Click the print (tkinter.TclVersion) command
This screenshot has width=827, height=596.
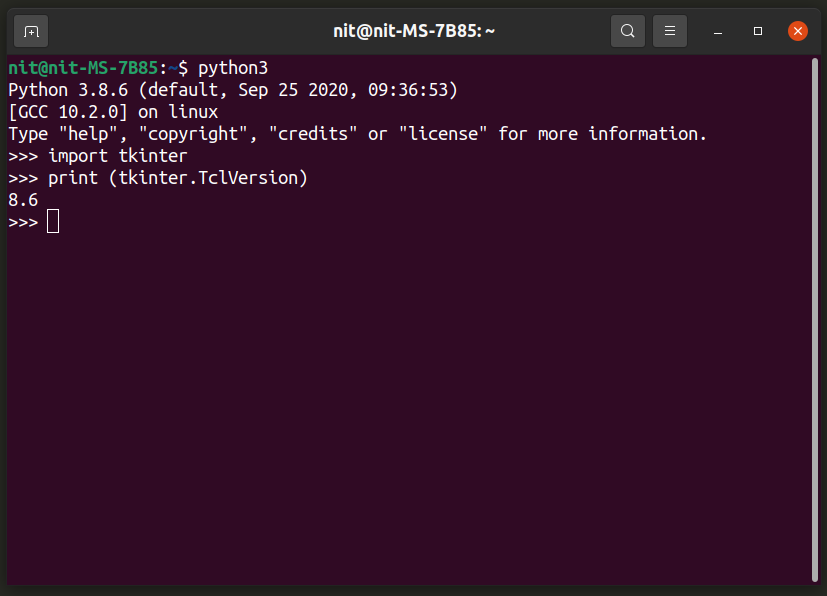click(177, 178)
